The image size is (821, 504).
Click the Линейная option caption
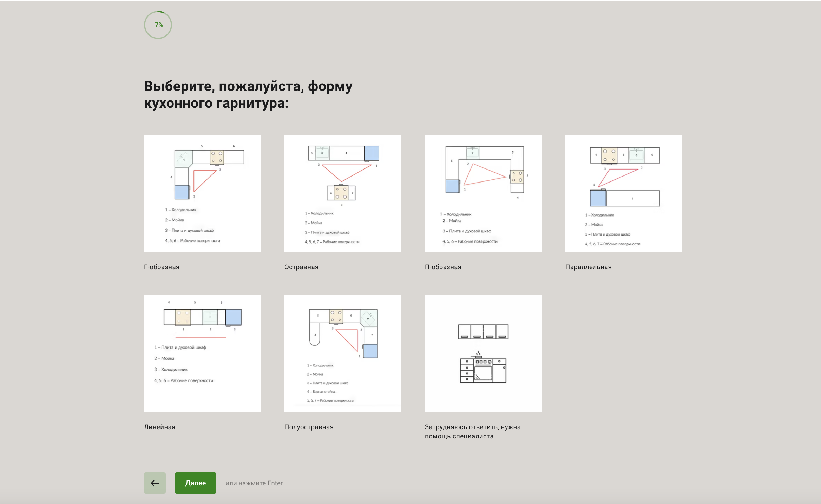(x=159, y=427)
